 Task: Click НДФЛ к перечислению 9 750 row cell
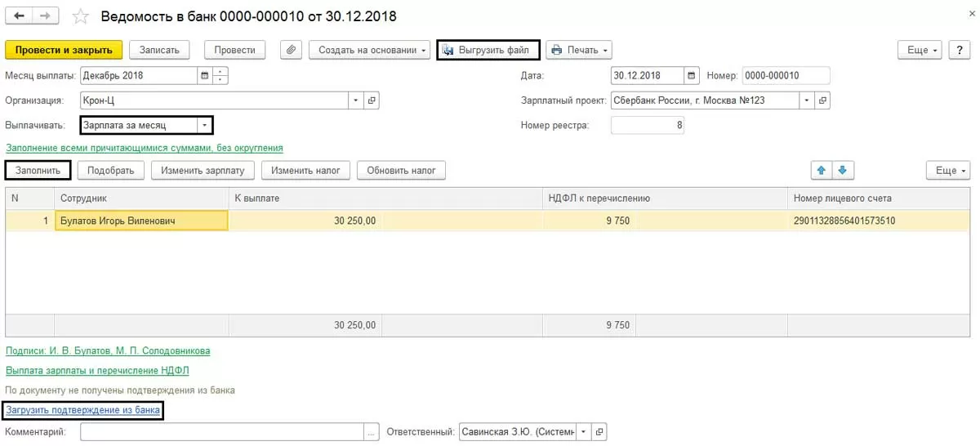589,221
